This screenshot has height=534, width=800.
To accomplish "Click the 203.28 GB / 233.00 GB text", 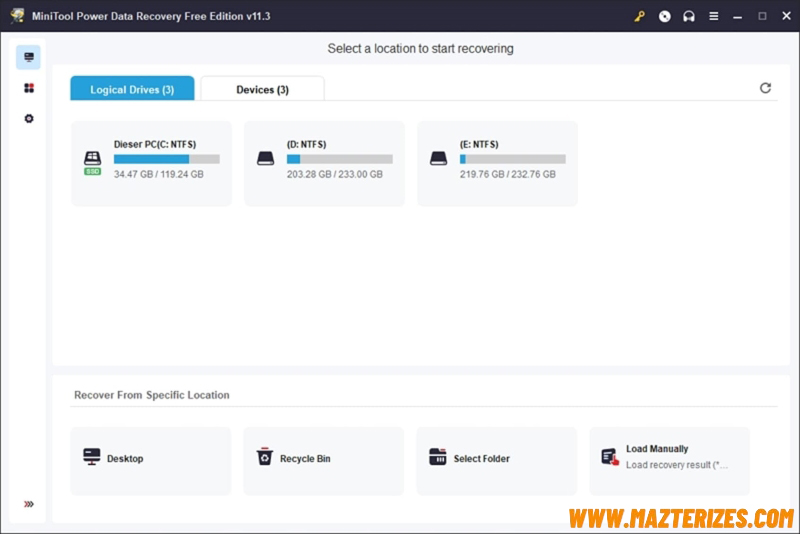I will pos(335,174).
